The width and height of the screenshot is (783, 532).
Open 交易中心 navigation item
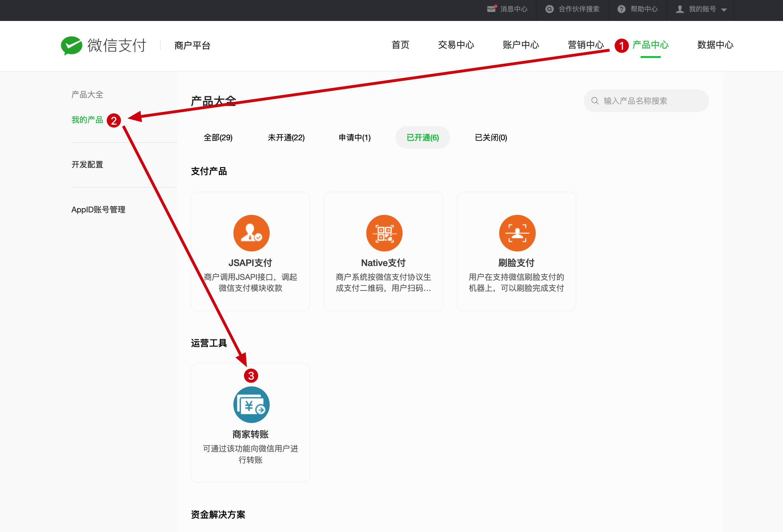click(x=456, y=45)
